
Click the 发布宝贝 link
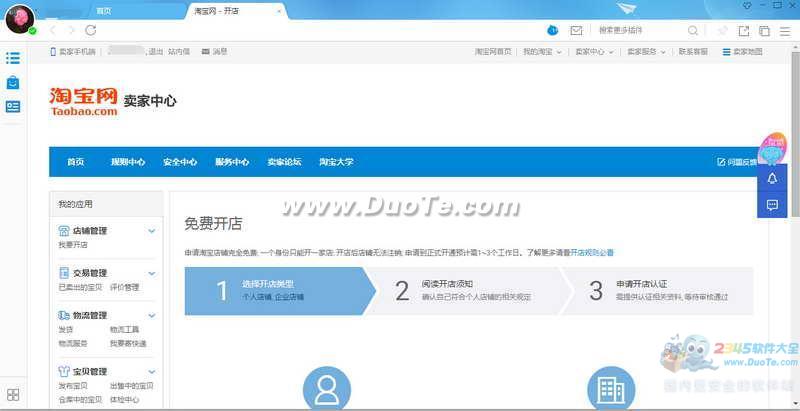coord(73,386)
